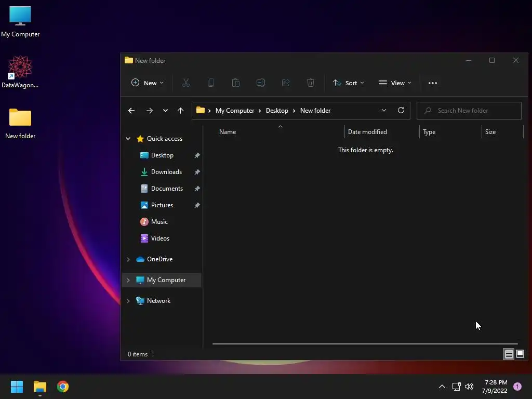
Task: Open the See more three-dots menu
Action: tap(433, 83)
